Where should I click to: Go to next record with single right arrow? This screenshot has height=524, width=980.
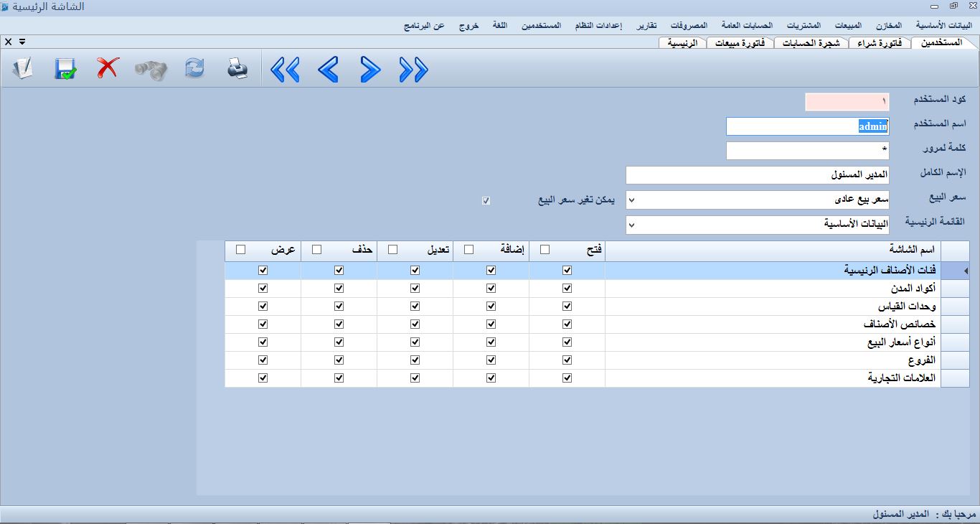click(x=370, y=70)
